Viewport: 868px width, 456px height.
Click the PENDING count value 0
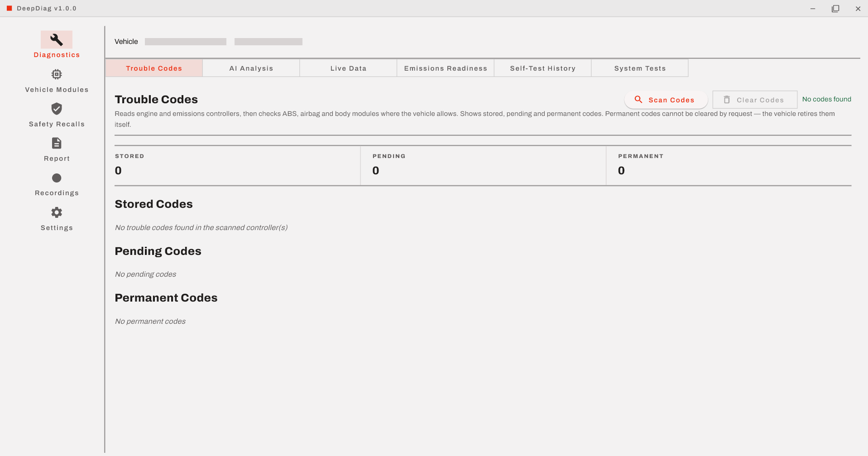(x=376, y=171)
